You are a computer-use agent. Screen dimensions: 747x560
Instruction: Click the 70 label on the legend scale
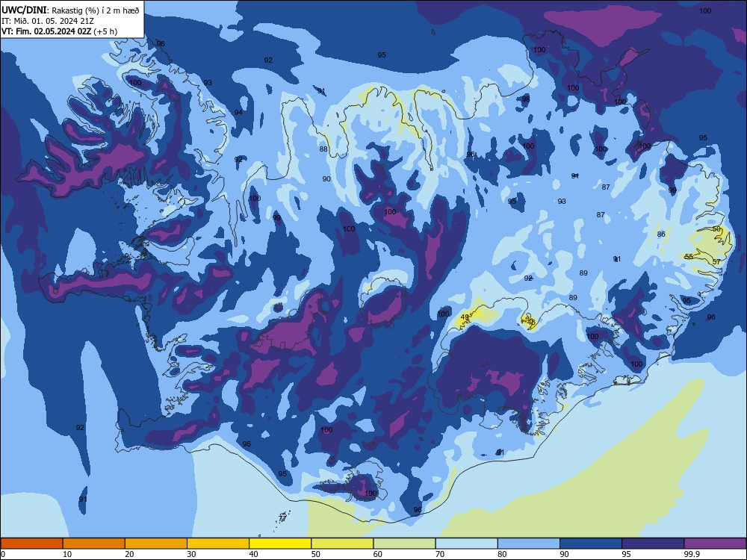click(x=440, y=554)
